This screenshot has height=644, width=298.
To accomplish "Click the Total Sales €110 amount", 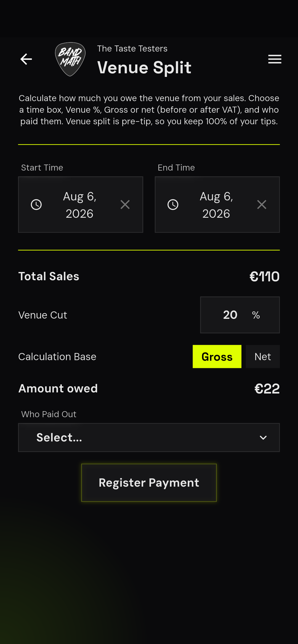I will [264, 277].
